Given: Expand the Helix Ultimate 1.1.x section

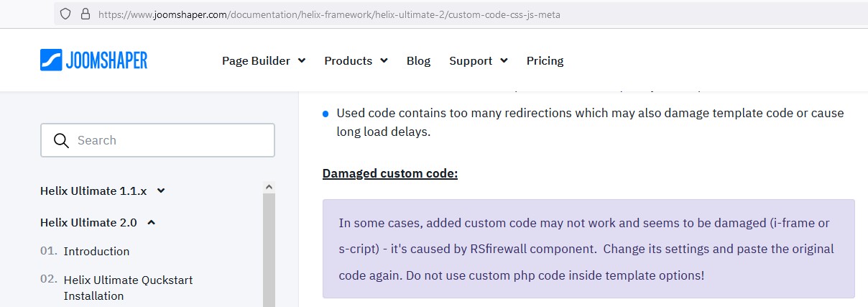Looking at the screenshot, I should coord(103,191).
